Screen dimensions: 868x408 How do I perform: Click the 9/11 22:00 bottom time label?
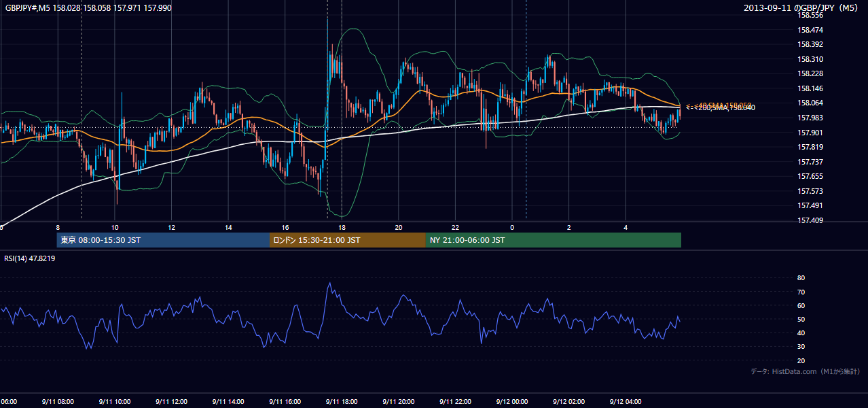(454, 402)
